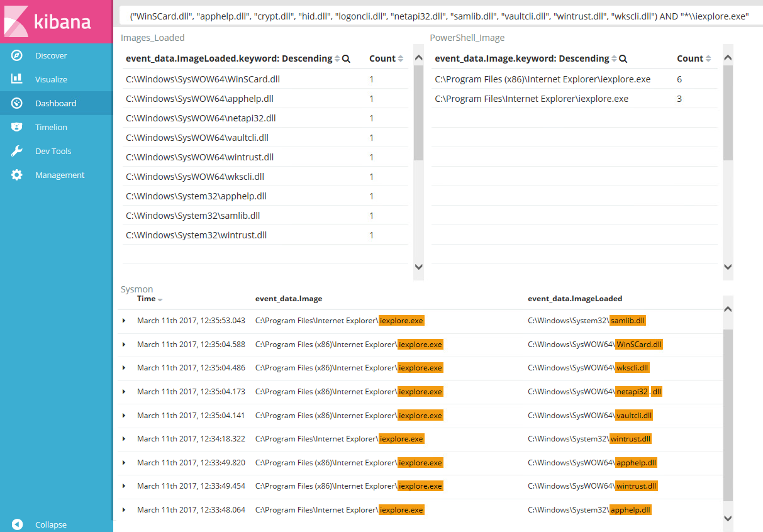Click the Collapse sidebar label

(x=51, y=524)
